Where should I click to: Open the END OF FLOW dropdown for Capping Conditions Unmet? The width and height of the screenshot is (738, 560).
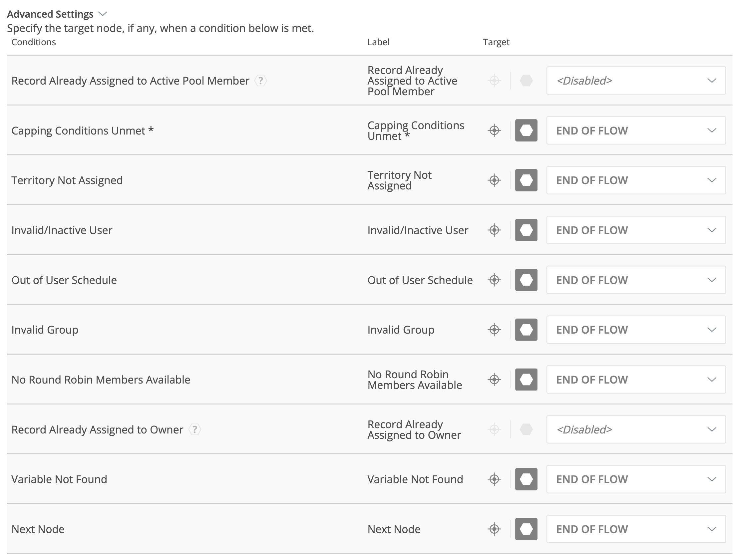click(635, 131)
